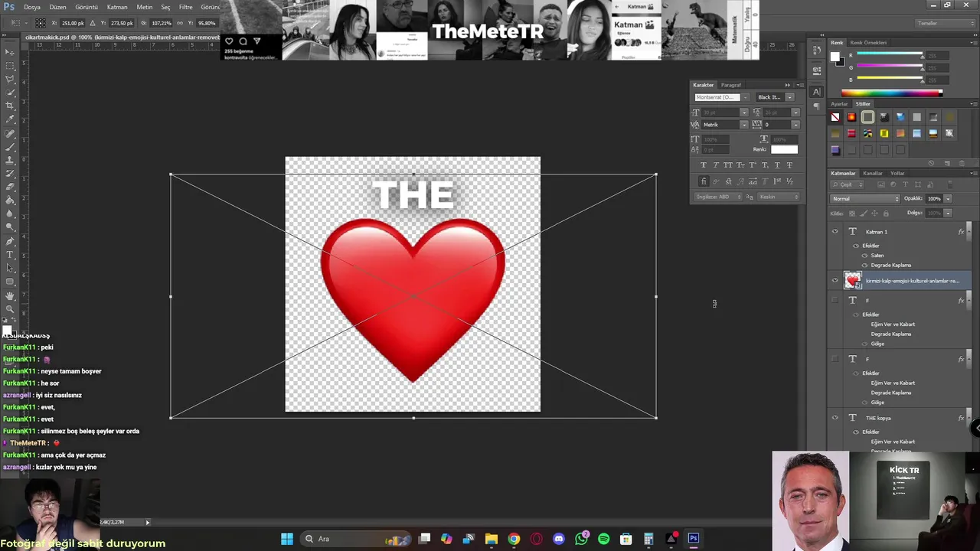Apply All Caps text style
Image resolution: width=980 pixels, height=551 pixels.
click(728, 165)
